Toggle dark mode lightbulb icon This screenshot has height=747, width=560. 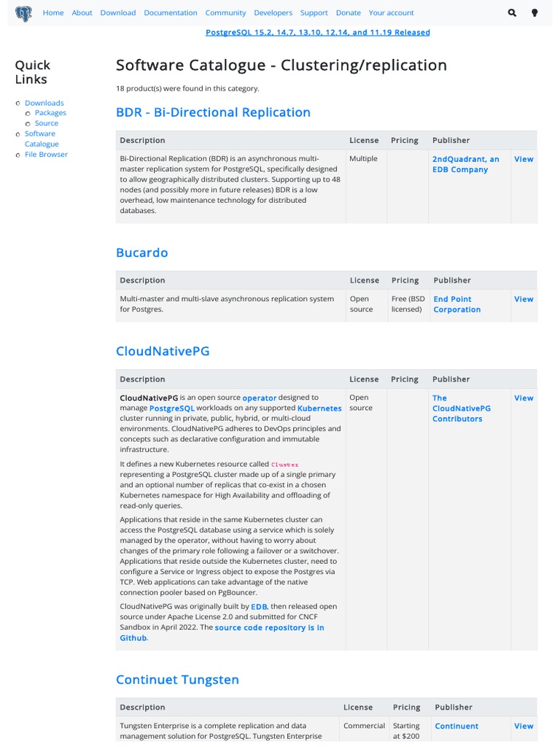coord(534,13)
